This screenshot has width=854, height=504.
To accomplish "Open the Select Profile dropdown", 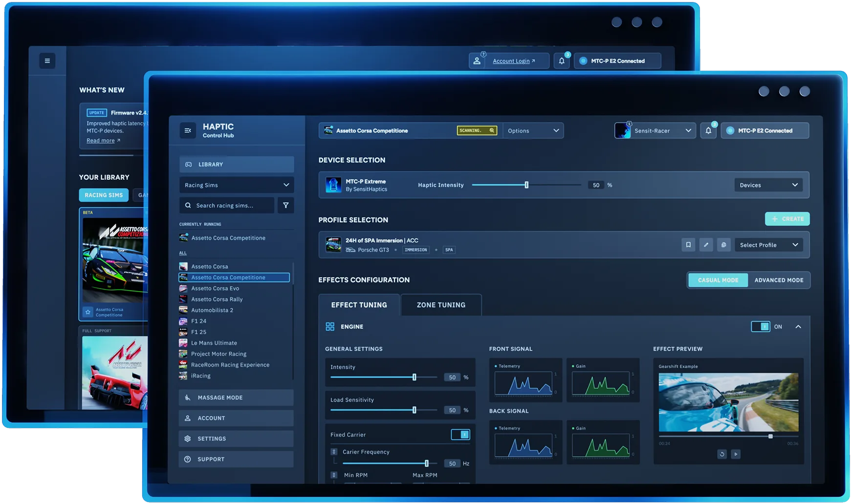I will (x=769, y=245).
